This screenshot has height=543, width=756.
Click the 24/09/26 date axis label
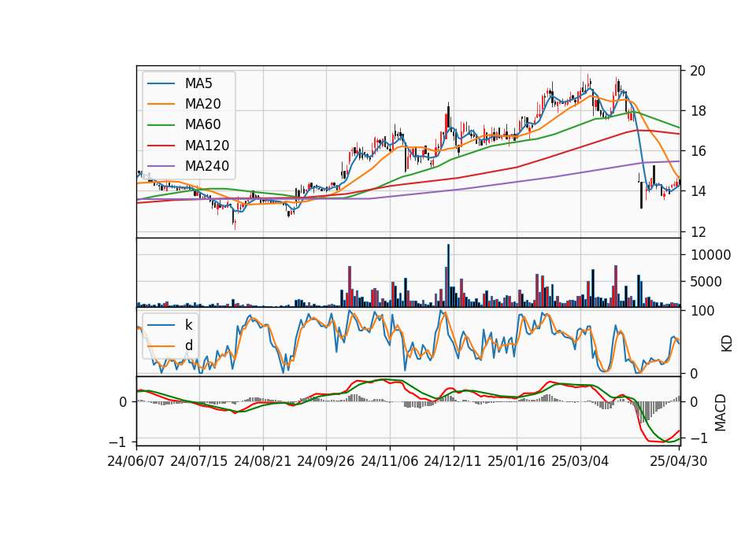325,462
